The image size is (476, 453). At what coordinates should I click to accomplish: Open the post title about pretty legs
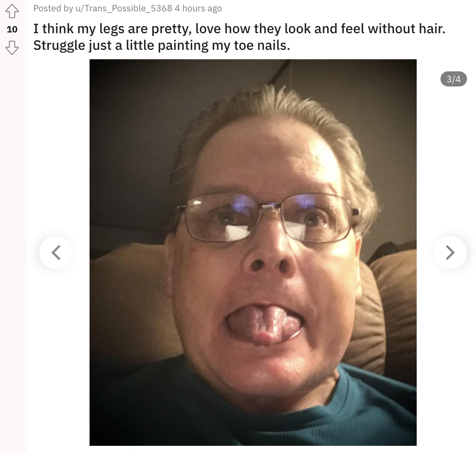(239, 37)
